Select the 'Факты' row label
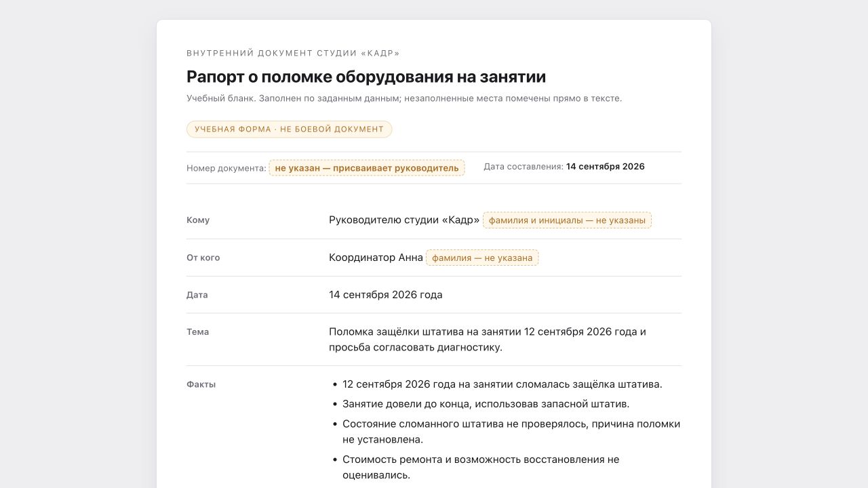This screenshot has width=868, height=488. pyautogui.click(x=201, y=384)
